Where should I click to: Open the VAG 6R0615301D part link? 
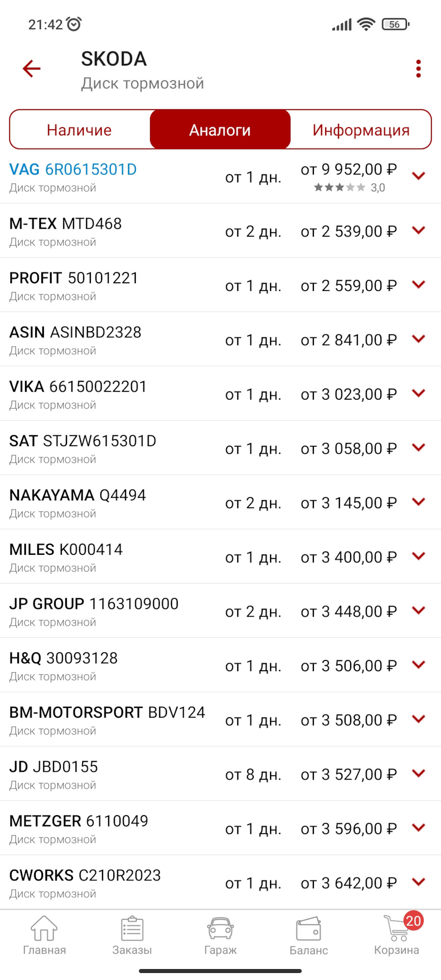[73, 169]
